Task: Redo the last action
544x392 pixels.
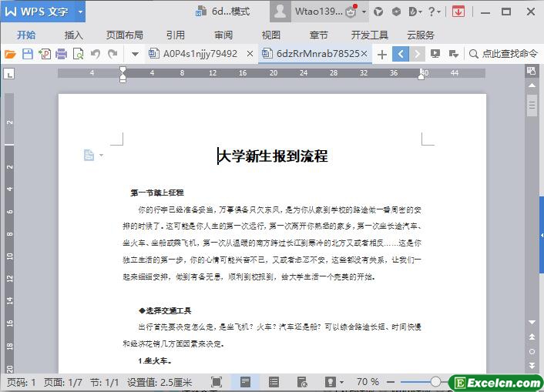Action: pos(112,54)
